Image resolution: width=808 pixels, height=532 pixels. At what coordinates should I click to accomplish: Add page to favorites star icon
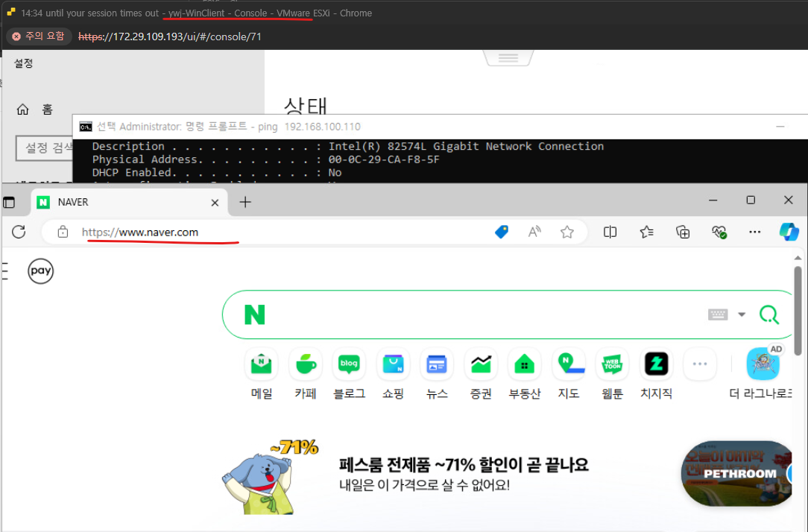(x=566, y=232)
